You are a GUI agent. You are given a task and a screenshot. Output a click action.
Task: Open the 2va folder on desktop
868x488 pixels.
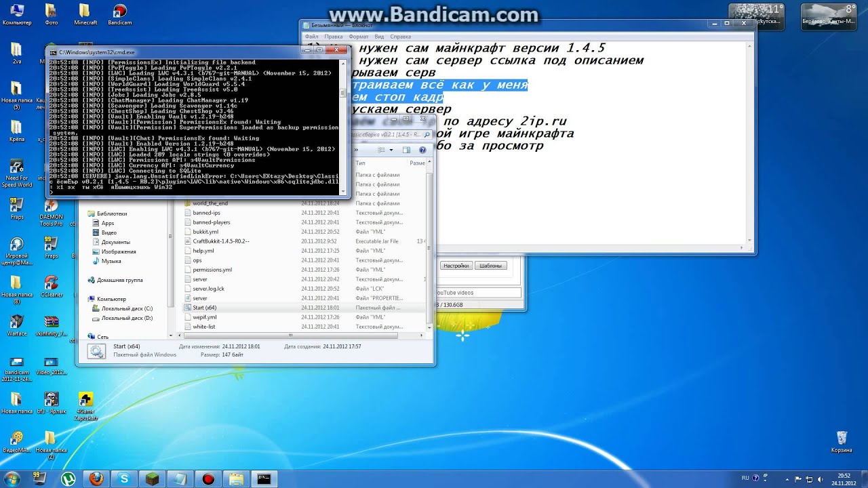pos(17,54)
